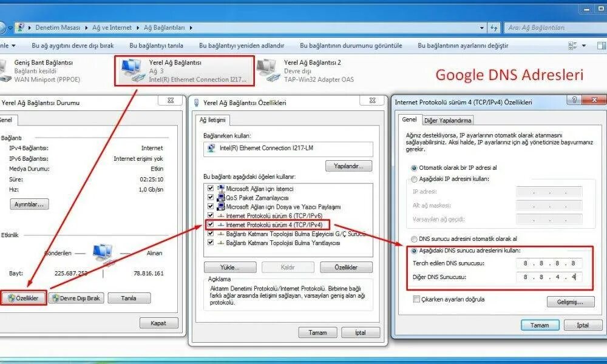The image size is (607, 364).
Task: Click the address bar refresh icon
Action: pos(493,27)
